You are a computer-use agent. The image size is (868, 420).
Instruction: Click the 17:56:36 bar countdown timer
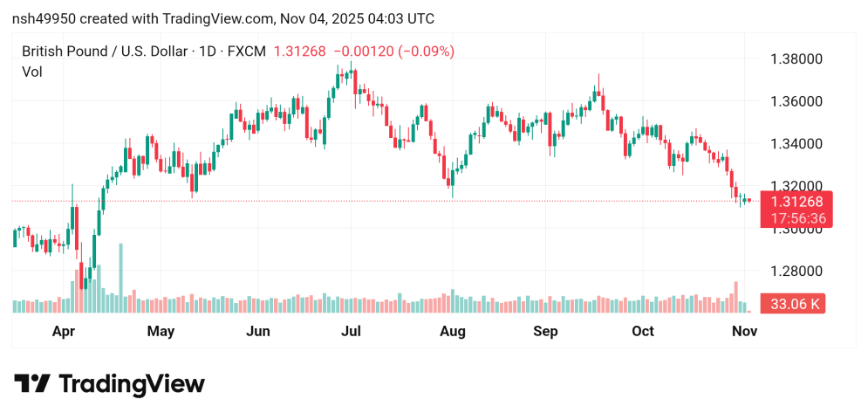click(796, 217)
